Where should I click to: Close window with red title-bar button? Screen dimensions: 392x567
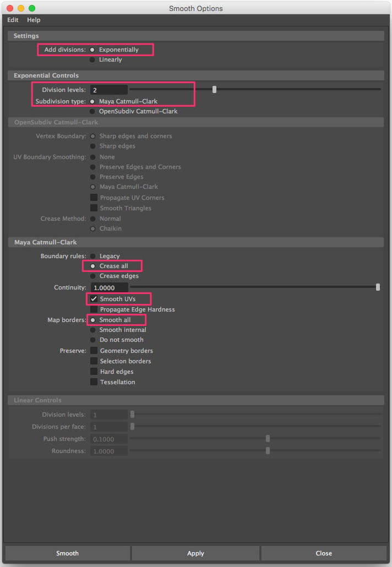[x=10, y=8]
